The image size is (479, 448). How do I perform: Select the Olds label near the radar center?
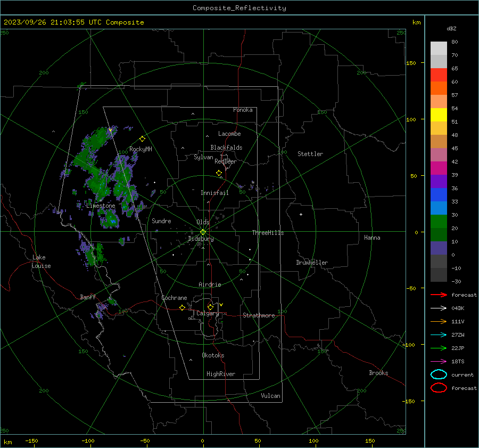click(x=203, y=222)
